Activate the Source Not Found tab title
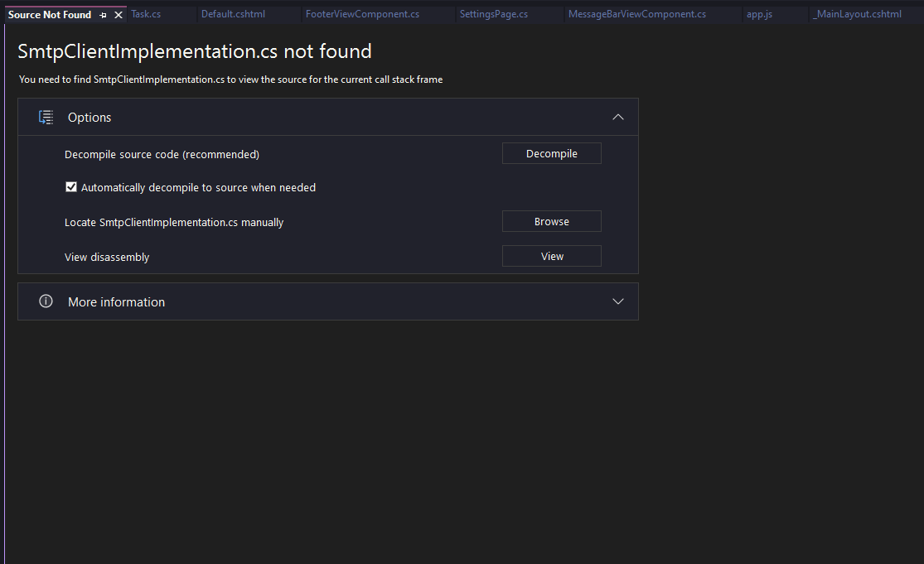Screen dimensions: 924x564 coord(50,15)
